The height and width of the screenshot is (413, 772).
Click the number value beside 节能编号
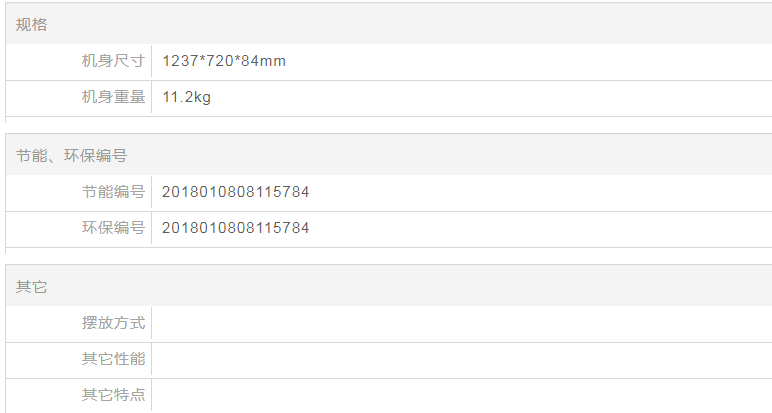235,192
